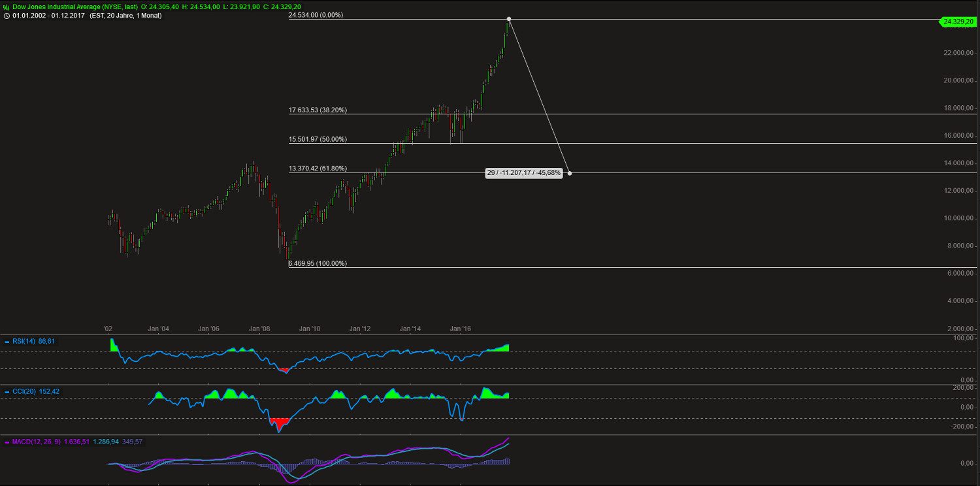Select the green price marker showing 24.329,20
The width and height of the screenshot is (980, 486).
tap(956, 22)
